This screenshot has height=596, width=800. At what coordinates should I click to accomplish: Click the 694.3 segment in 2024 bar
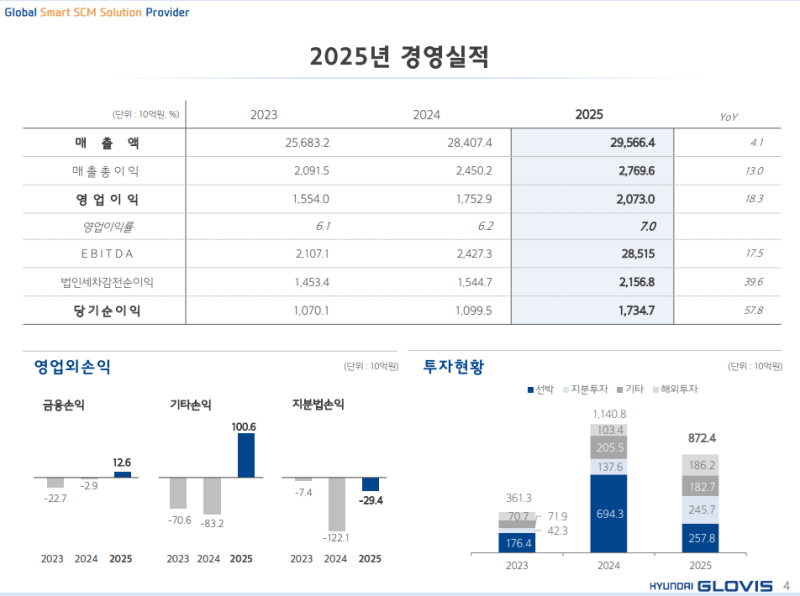click(608, 513)
